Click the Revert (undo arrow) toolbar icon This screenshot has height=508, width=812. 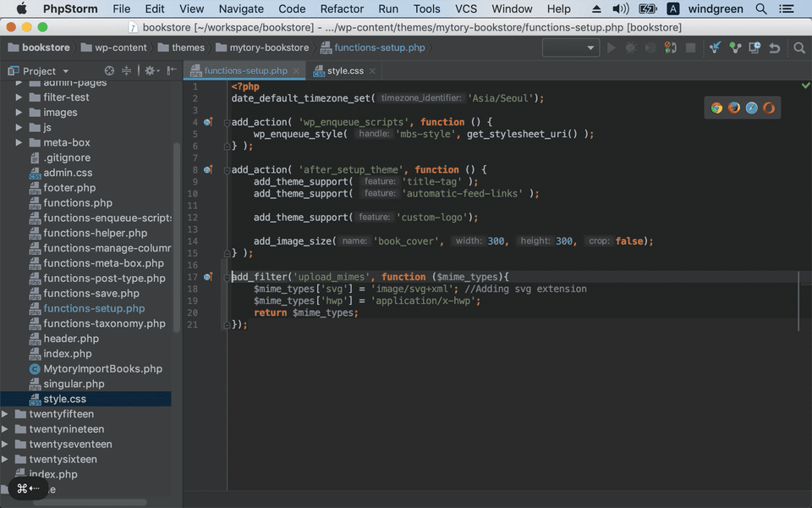[x=774, y=48]
